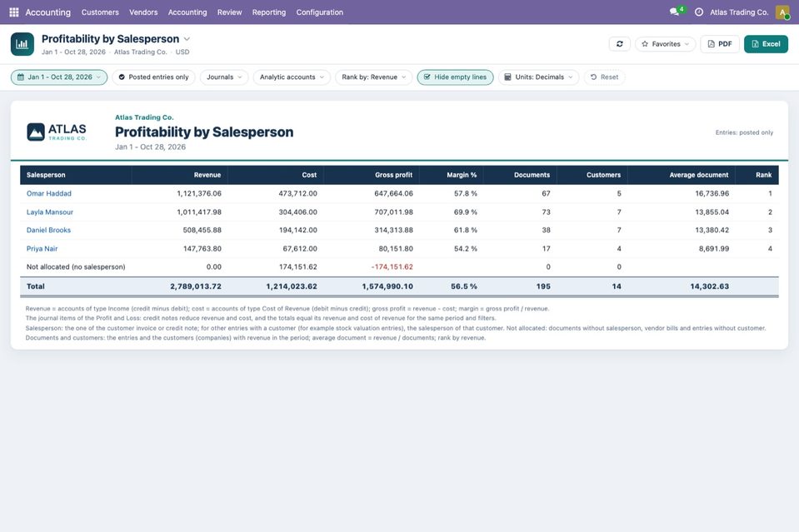Click total margin 56.5 %
Screen dimensions: 799x532
pos(464,286)
